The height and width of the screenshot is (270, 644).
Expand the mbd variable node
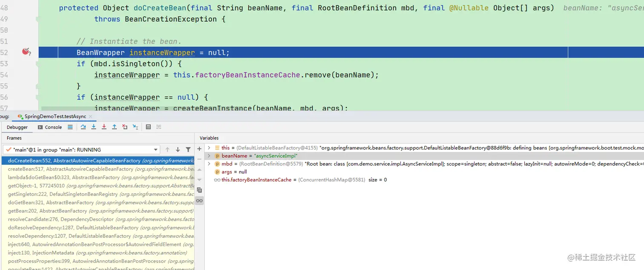[x=209, y=164]
